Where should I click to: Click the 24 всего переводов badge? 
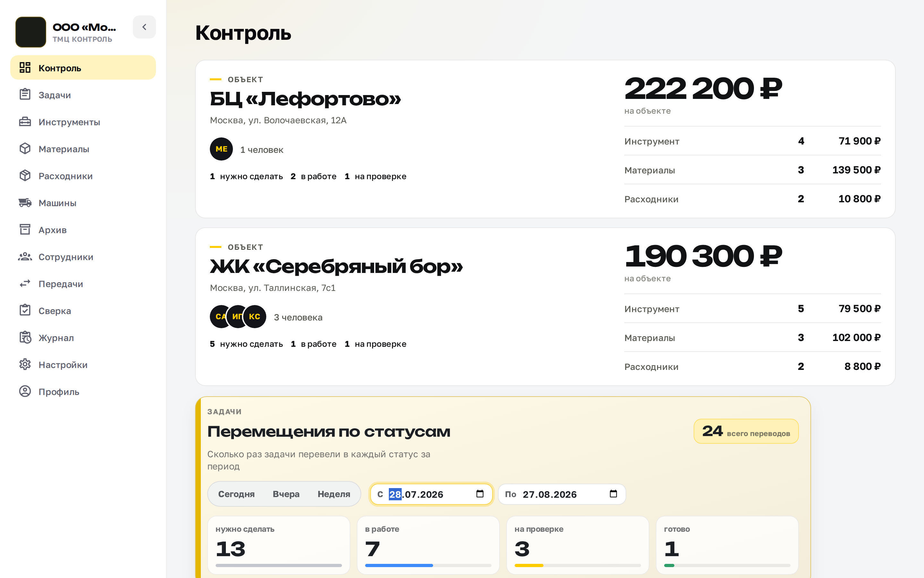pyautogui.click(x=746, y=431)
